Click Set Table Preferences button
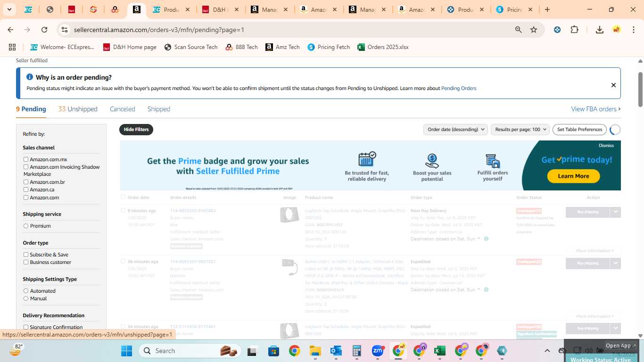Image resolution: width=644 pixels, height=362 pixels. click(579, 129)
